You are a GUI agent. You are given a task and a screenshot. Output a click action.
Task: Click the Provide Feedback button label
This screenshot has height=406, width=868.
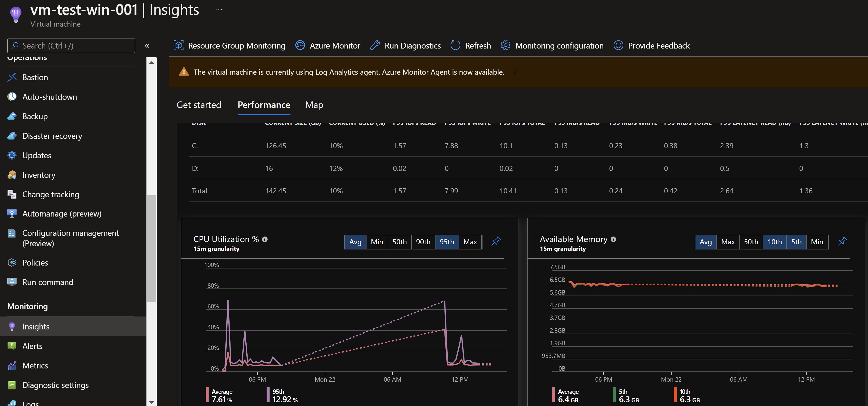(659, 46)
